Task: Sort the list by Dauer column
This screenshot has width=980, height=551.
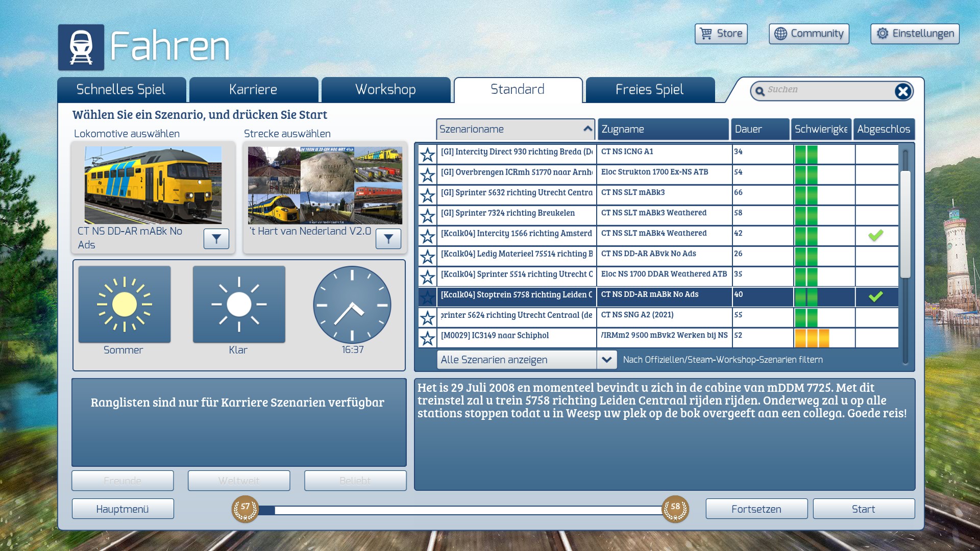Action: coord(759,129)
